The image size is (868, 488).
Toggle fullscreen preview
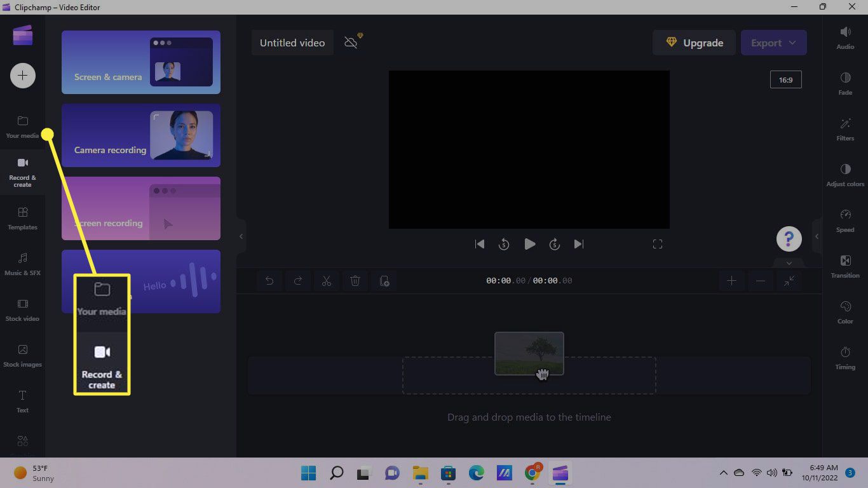pos(658,244)
